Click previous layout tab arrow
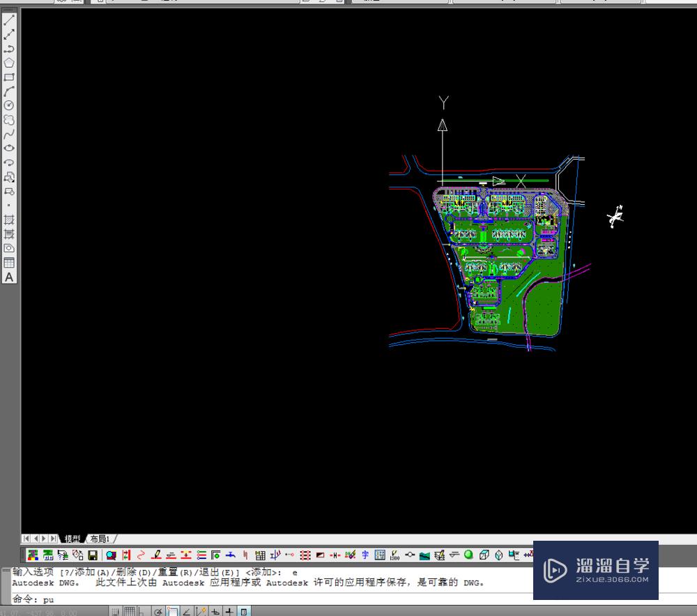The height and width of the screenshot is (616, 697). (x=36, y=539)
